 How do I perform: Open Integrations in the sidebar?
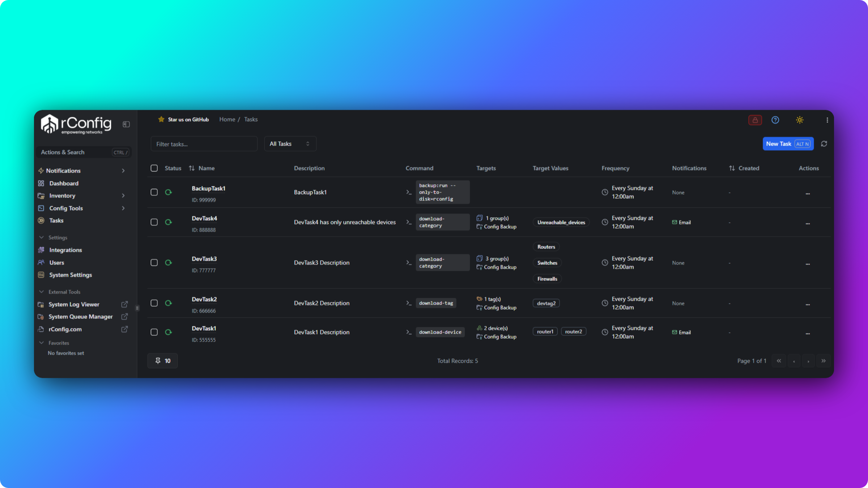click(65, 250)
